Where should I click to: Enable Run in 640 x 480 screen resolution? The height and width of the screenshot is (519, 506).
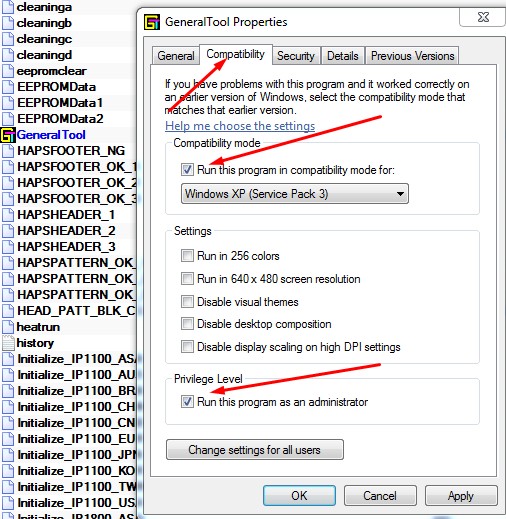187,279
